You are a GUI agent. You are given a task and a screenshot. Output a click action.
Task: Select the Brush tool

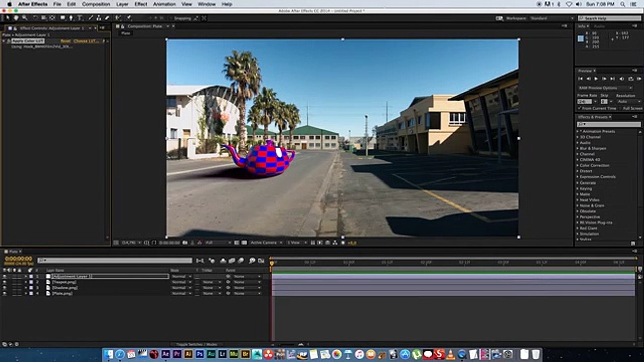[x=90, y=18]
